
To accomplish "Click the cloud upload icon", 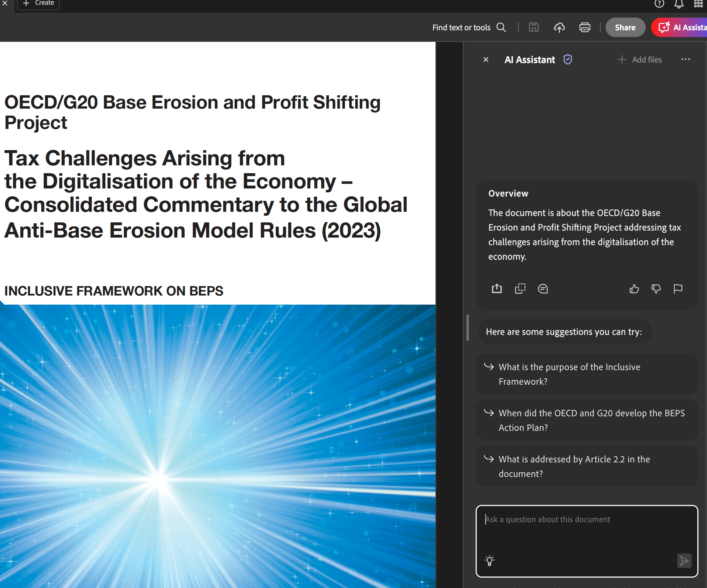I will (559, 27).
